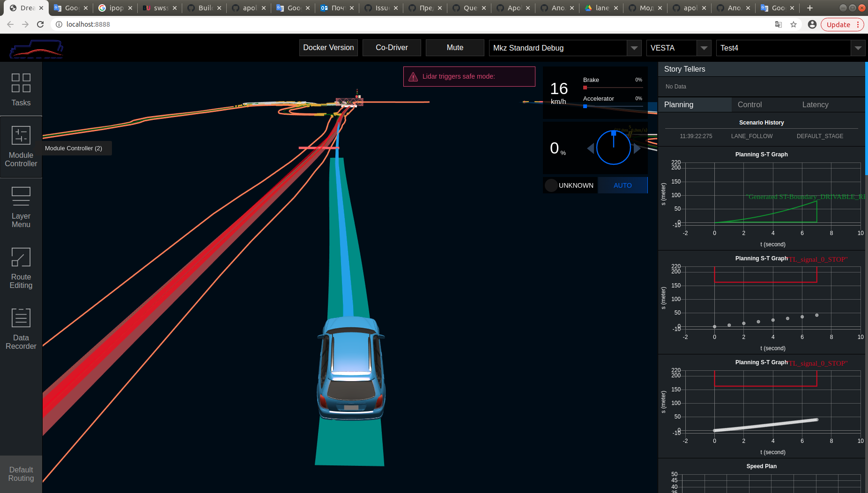Open the Tasks panel icon
868x493 pixels.
pyautogui.click(x=21, y=83)
